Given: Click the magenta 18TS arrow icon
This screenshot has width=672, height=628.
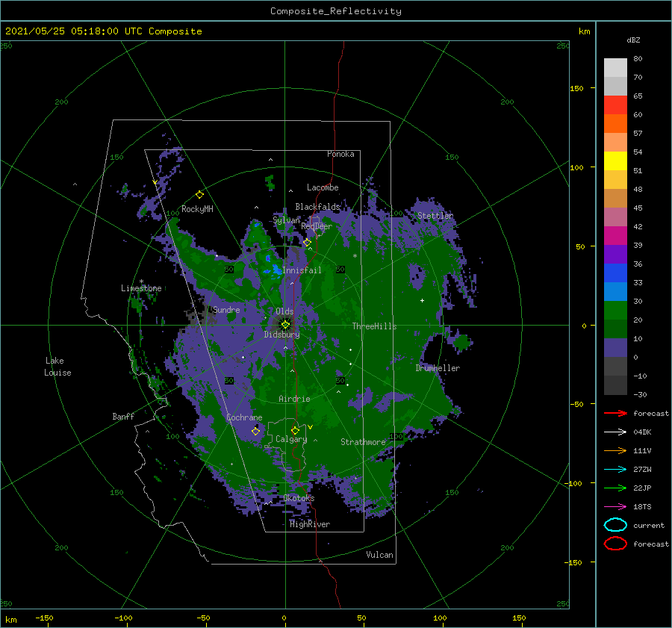Looking at the screenshot, I should click(x=615, y=507).
